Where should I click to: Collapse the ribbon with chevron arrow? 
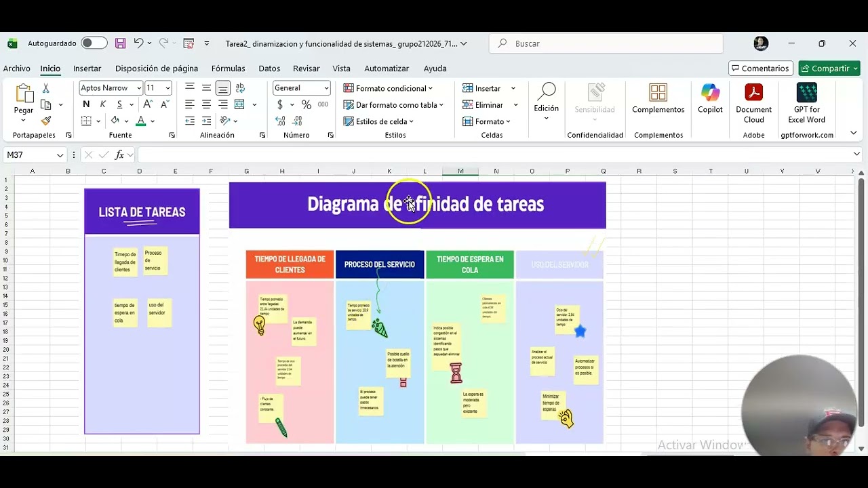tap(853, 133)
